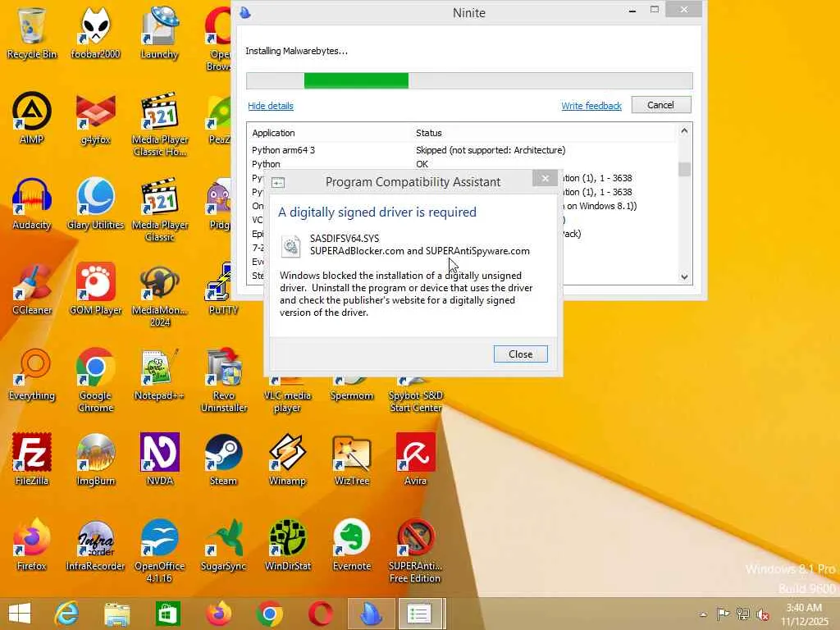Select the WizTree desktop shortcut
Image resolution: width=840 pixels, height=630 pixels.
[351, 459]
